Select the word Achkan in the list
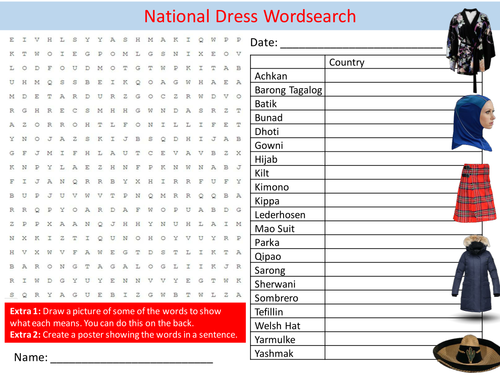Screen dimensions: 500x375 (x=271, y=76)
